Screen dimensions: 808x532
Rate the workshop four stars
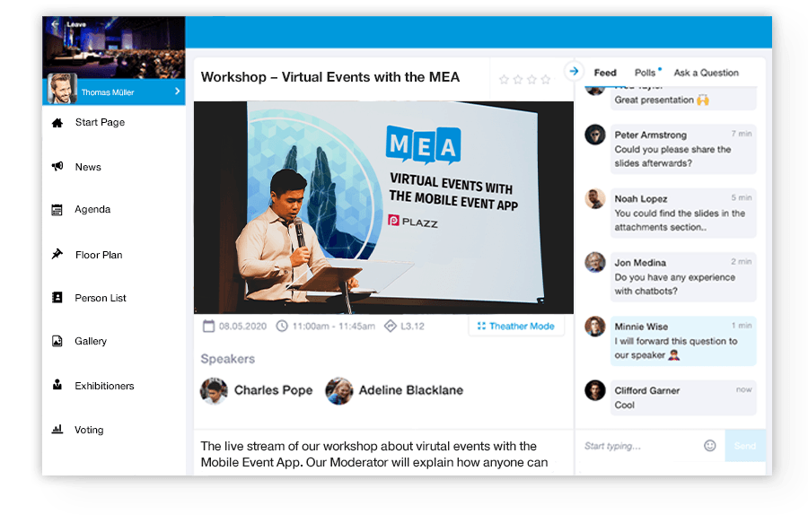click(546, 79)
